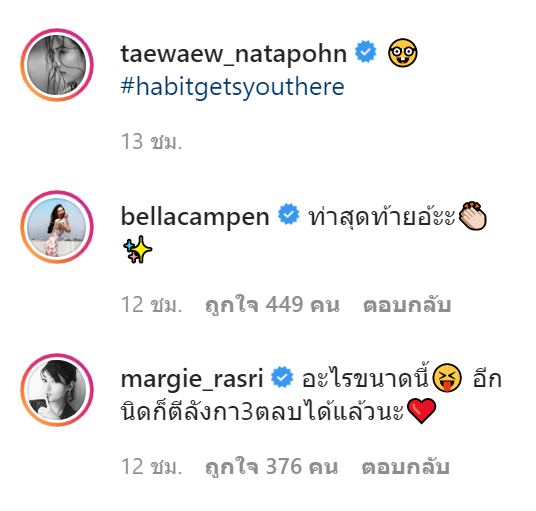Reply to margie_rasri's comment

click(405, 467)
